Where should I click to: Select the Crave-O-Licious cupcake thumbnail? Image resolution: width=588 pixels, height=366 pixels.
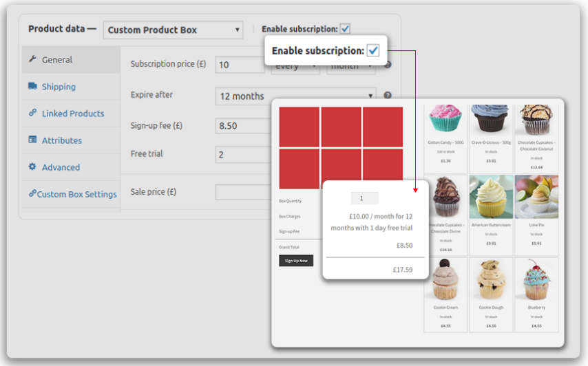[491, 120]
